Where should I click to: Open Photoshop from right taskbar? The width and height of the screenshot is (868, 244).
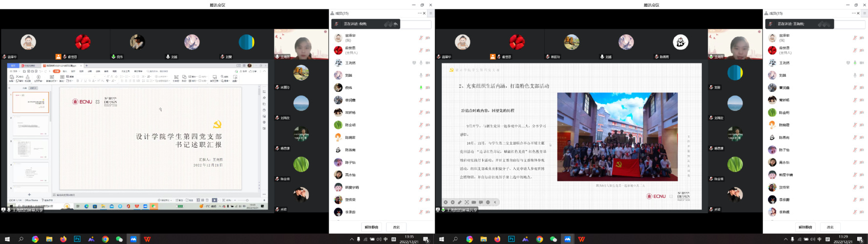click(511, 239)
